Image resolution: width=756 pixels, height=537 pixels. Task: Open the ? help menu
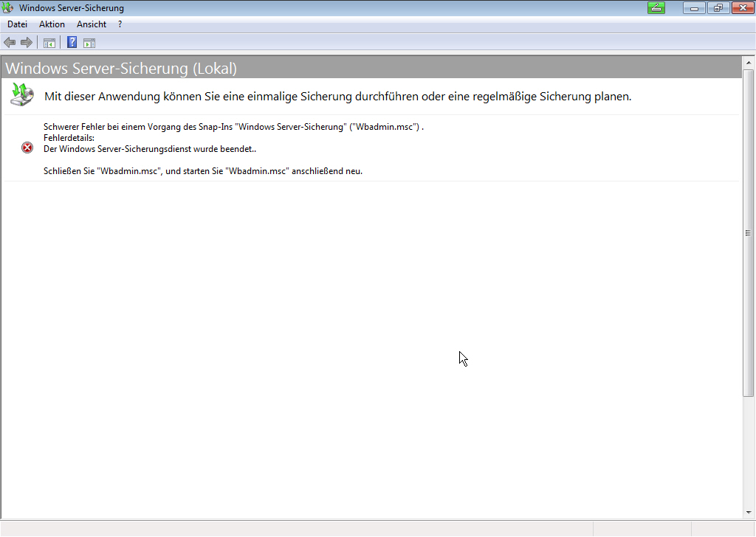point(120,24)
